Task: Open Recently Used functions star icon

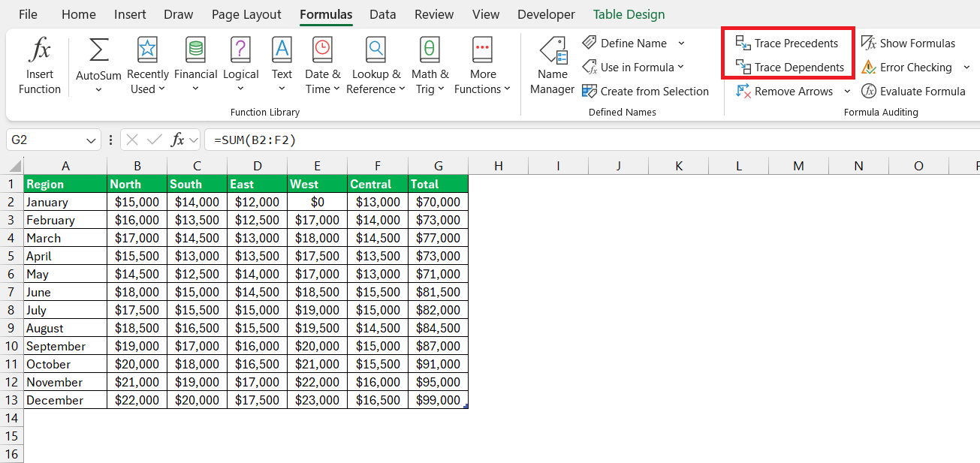Action: 147,50
